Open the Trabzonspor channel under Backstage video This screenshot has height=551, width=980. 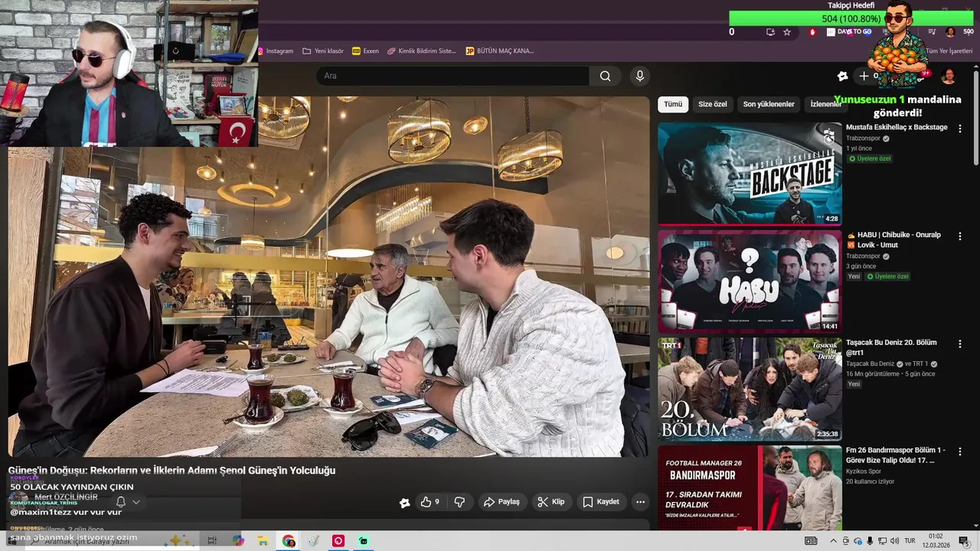click(863, 139)
